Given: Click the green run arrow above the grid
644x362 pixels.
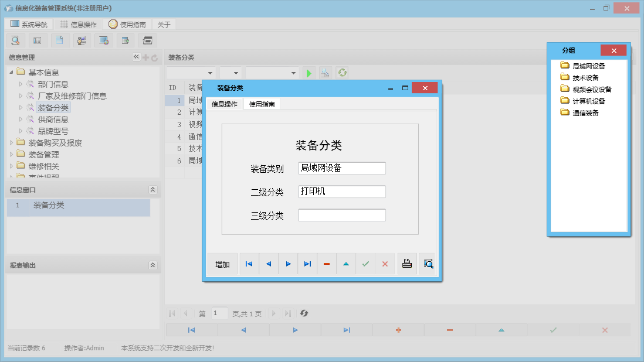Looking at the screenshot, I should click(309, 72).
